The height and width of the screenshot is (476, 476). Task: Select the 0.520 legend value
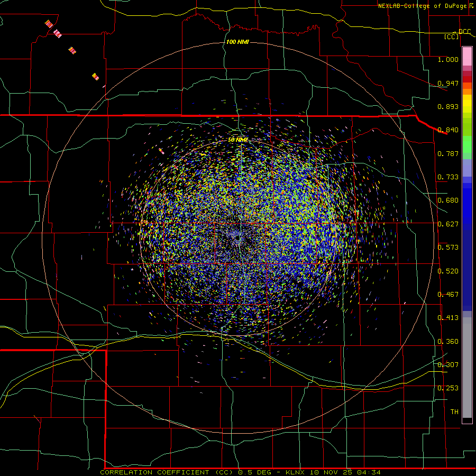pos(448,271)
